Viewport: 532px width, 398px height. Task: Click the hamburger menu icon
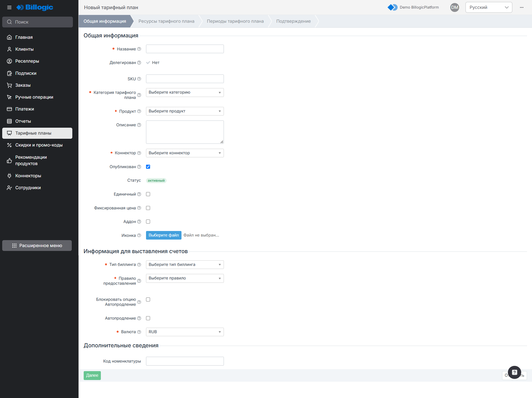9,7
